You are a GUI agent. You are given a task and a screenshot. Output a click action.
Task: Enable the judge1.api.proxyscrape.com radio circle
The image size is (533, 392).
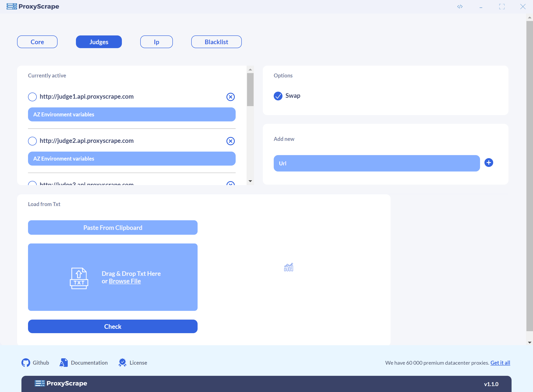(32, 97)
